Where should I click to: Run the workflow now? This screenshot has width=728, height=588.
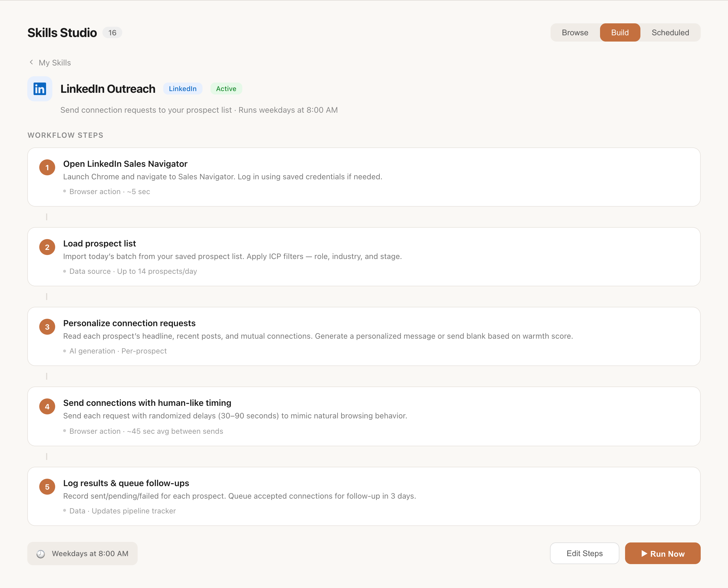(x=663, y=553)
